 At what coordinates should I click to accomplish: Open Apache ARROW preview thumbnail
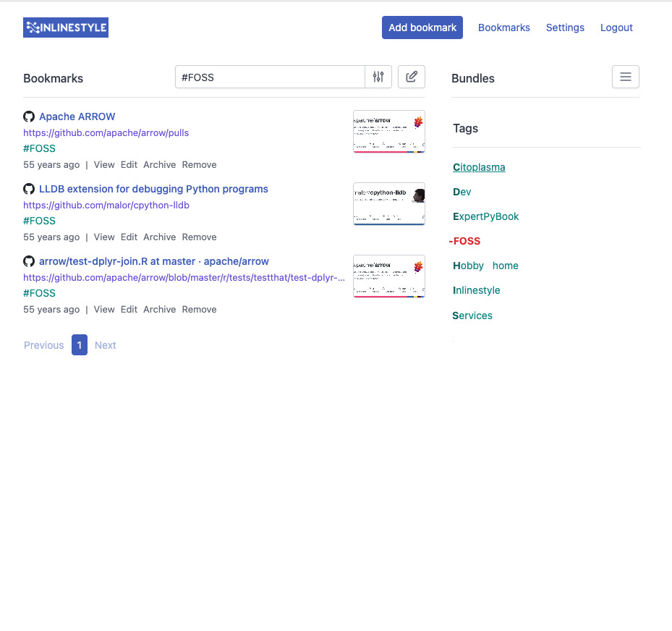388,132
